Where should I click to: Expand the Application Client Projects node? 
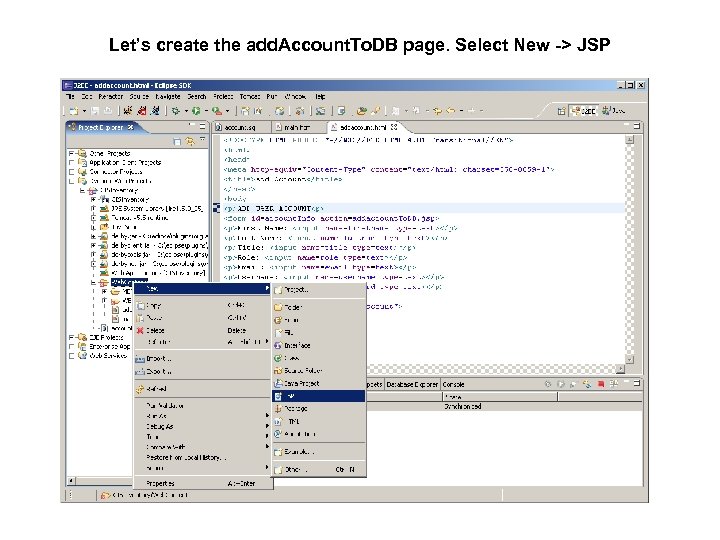click(x=71, y=162)
